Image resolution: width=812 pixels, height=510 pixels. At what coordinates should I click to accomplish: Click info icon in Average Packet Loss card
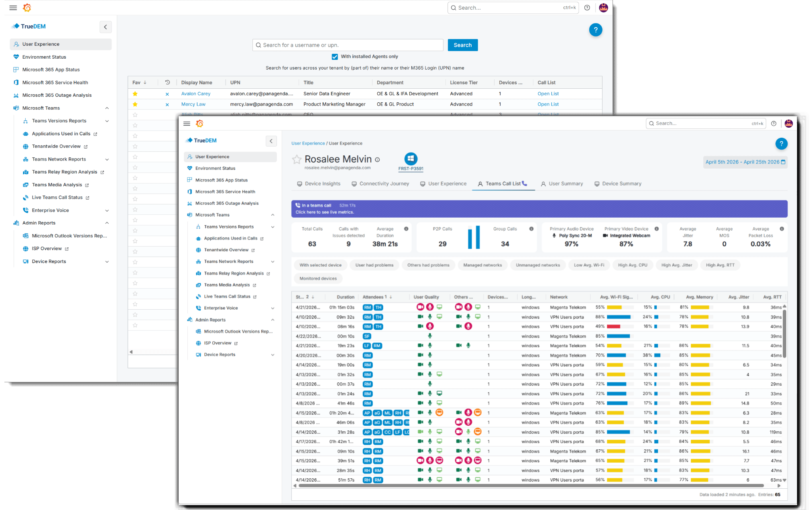point(782,229)
